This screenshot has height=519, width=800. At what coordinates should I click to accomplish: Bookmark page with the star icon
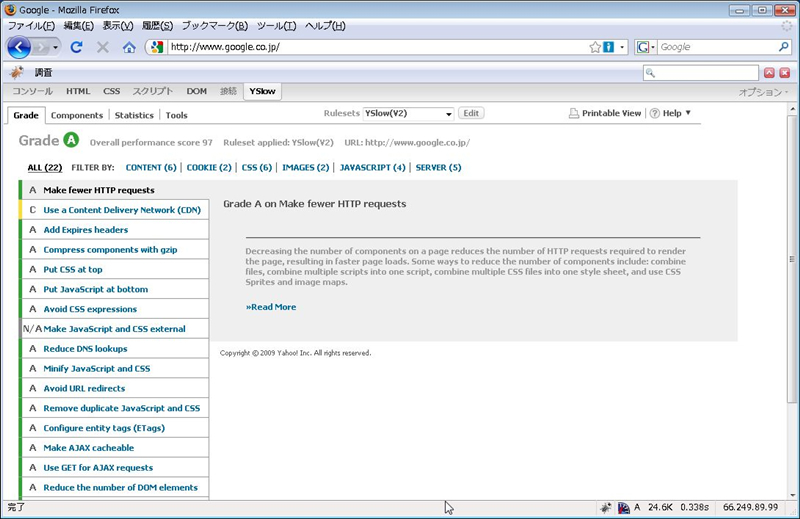(594, 47)
